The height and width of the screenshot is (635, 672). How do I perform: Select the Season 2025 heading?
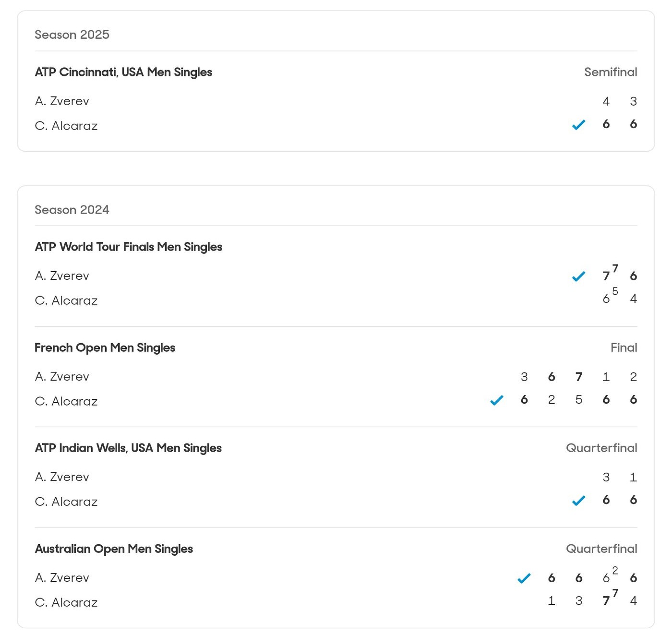(72, 35)
